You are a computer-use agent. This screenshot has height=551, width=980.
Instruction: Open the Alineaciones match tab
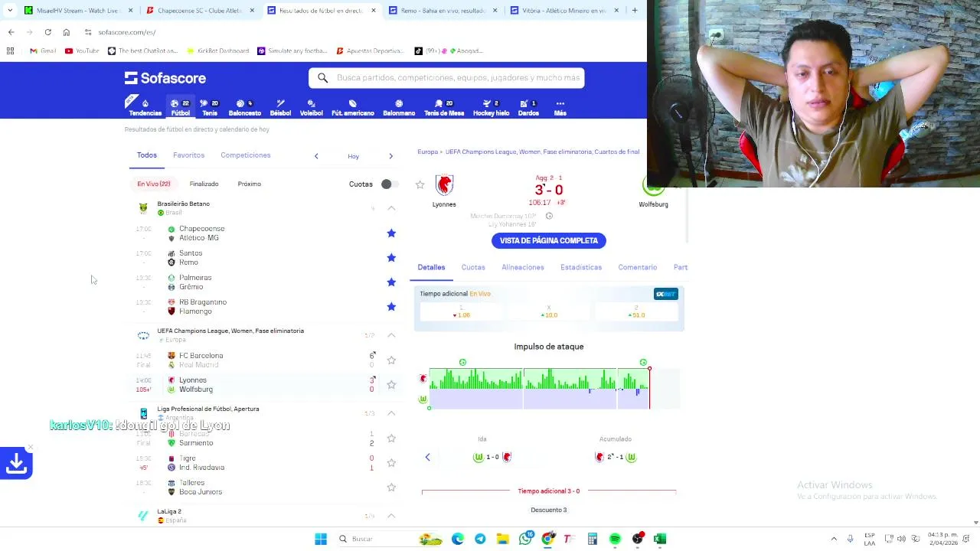[x=522, y=267]
